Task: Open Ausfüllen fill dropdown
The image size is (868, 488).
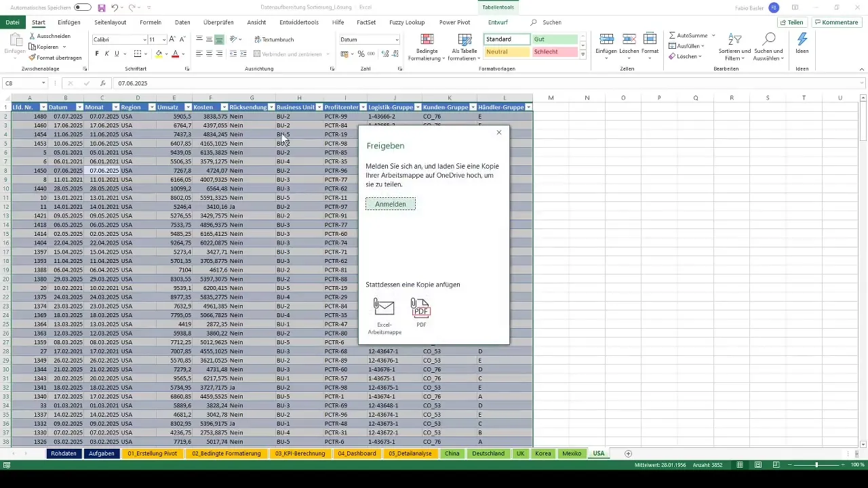Action: coord(686,46)
